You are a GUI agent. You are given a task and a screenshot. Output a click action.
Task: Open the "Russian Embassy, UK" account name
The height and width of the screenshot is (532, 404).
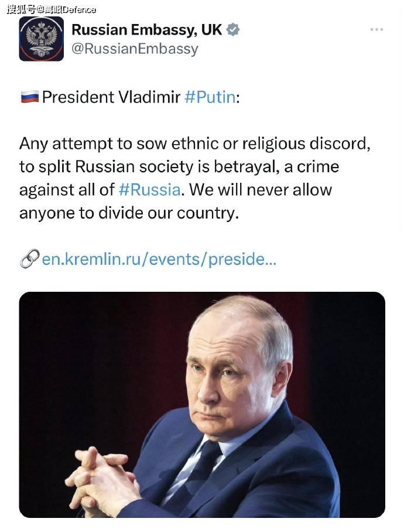pos(146,29)
